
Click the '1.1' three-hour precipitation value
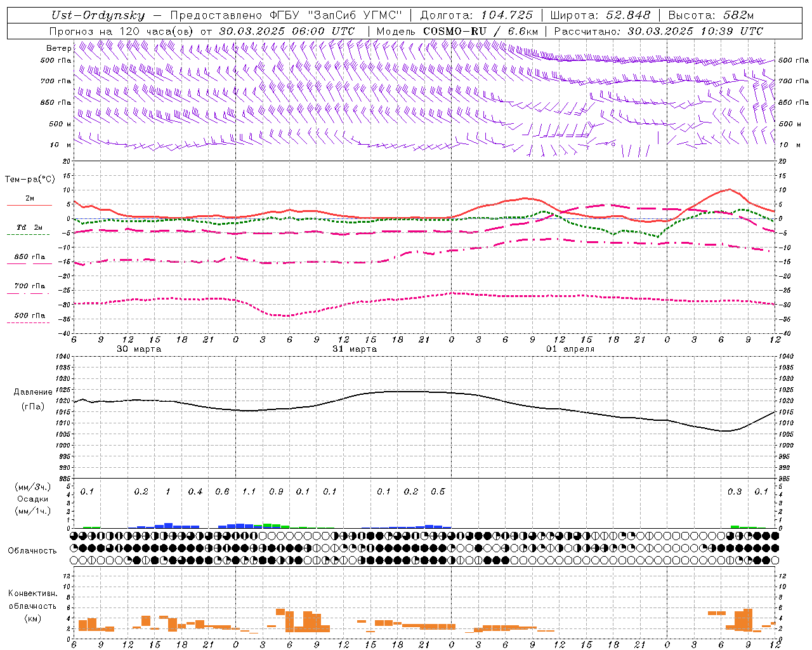tap(249, 491)
